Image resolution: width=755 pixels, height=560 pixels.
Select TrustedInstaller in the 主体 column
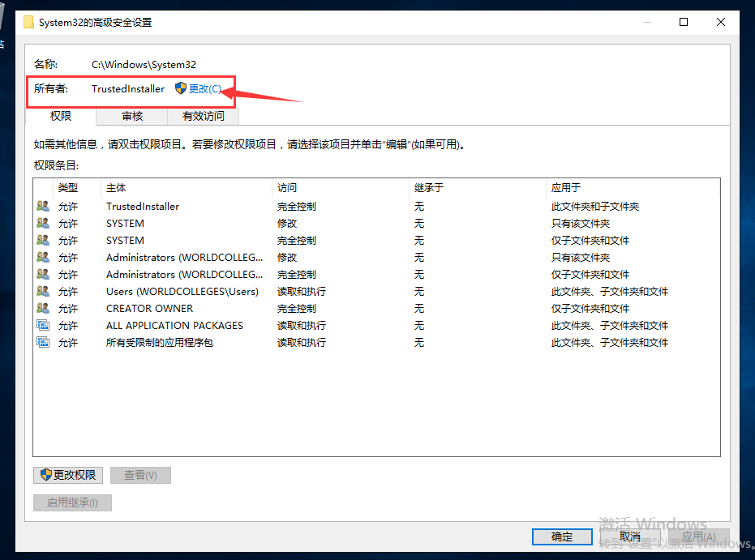point(143,207)
